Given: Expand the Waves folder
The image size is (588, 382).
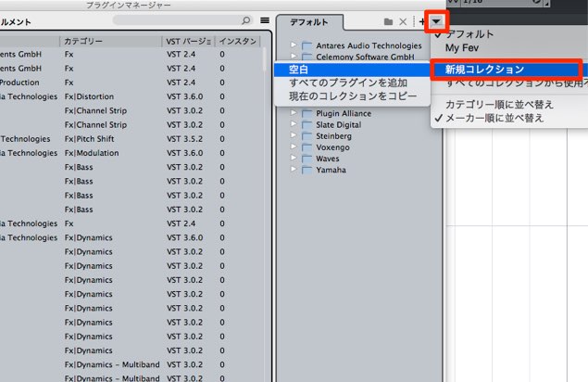Looking at the screenshot, I should 294,158.
